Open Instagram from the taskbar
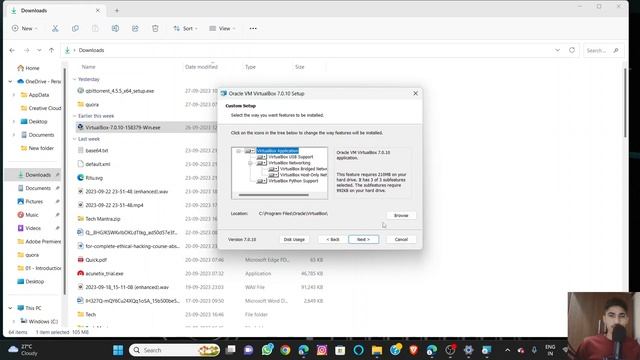 click(x=322, y=350)
